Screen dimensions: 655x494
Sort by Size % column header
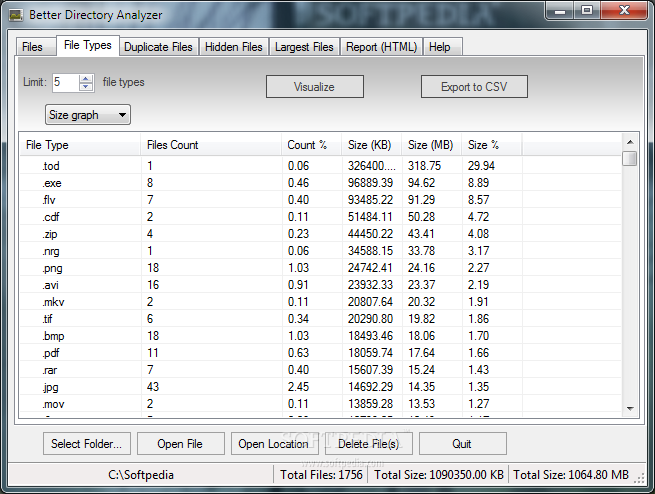pos(492,145)
